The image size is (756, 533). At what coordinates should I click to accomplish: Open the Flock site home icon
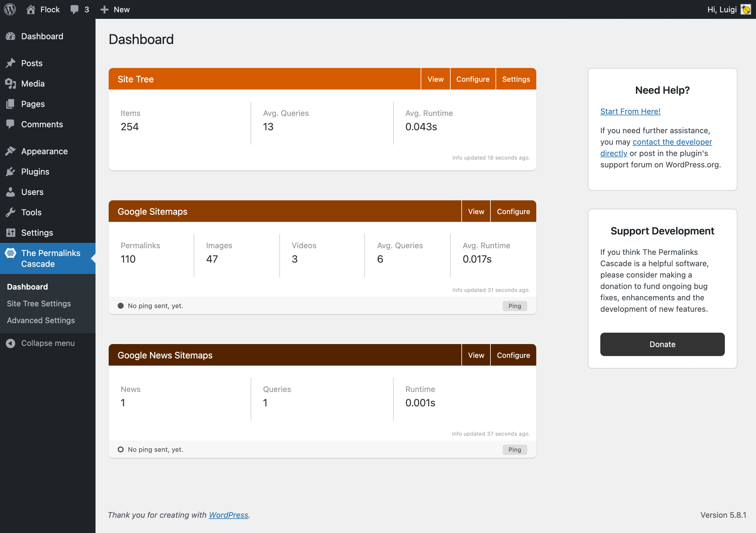coord(31,9)
